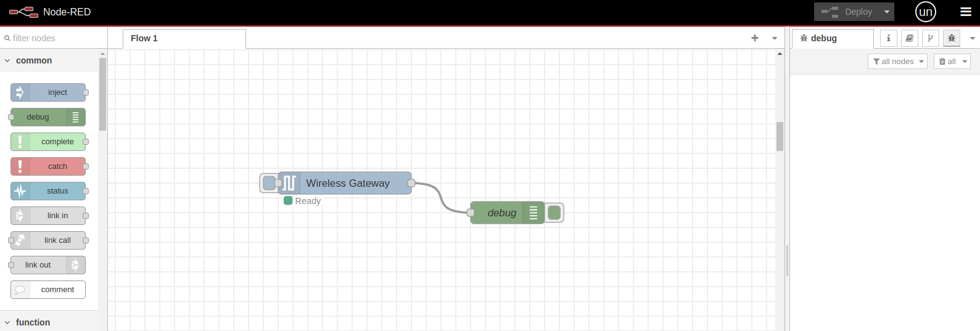Select the comment palette node
This screenshot has height=331, width=980.
coord(48,290)
